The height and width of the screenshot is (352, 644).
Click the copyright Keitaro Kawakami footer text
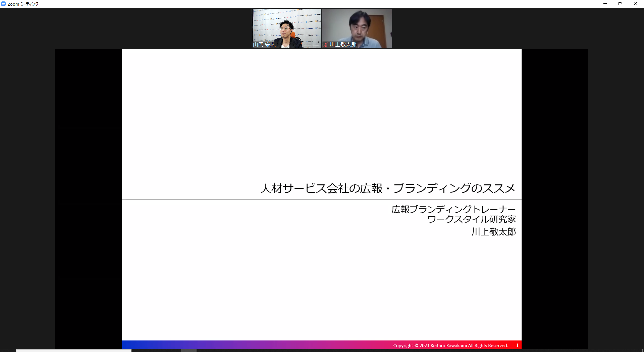(450, 345)
